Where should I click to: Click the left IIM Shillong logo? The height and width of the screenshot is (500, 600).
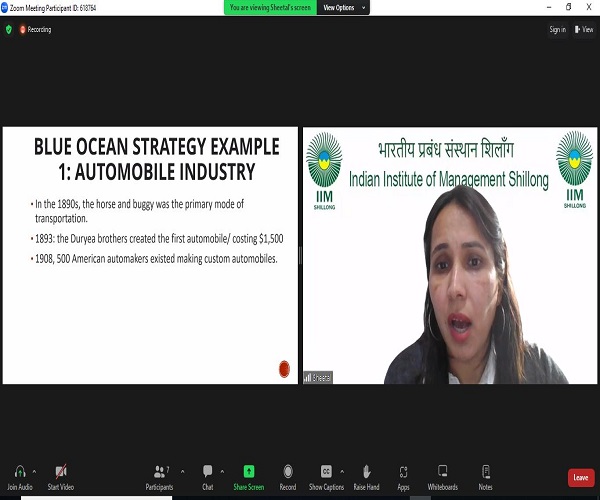pyautogui.click(x=324, y=170)
